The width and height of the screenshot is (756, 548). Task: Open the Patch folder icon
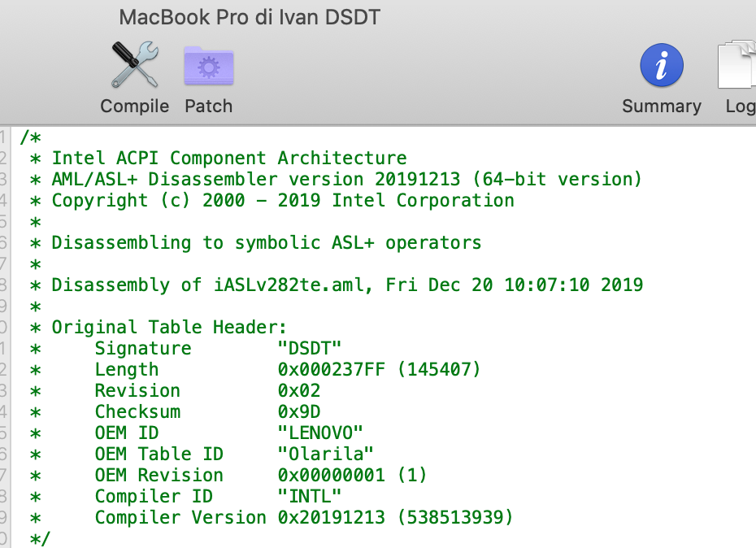[209, 66]
